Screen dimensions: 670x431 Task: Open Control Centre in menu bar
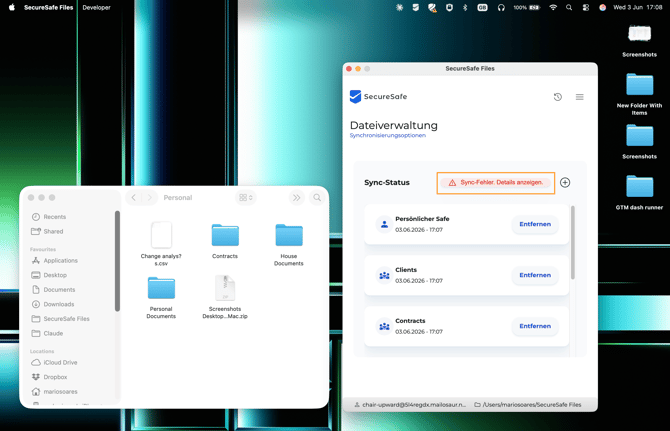(586, 7)
